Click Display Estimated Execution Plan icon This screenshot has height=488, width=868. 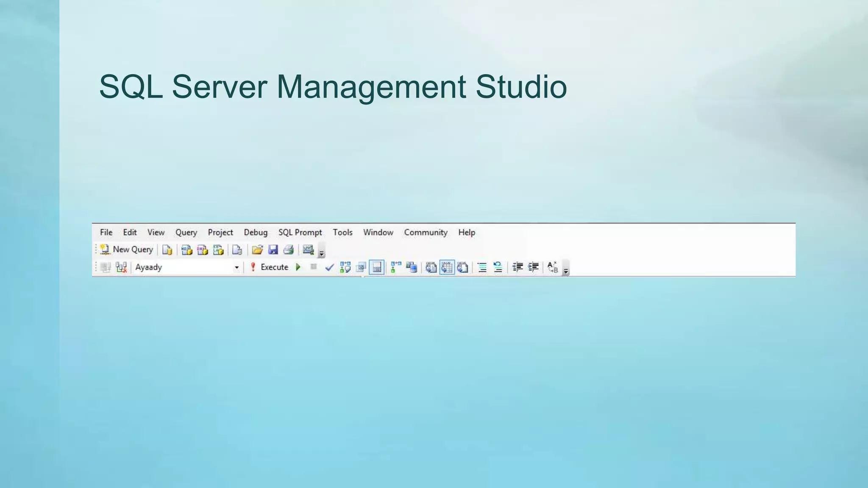[x=345, y=267]
